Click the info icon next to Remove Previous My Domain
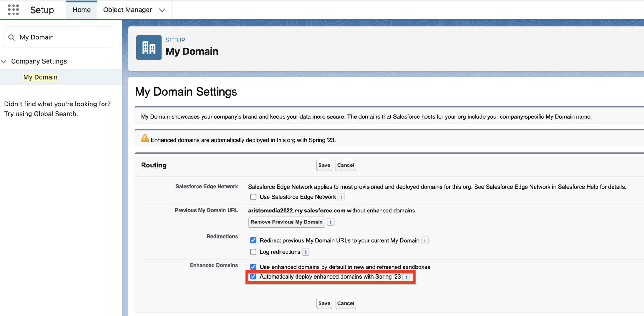The image size is (644, 316). (330, 222)
